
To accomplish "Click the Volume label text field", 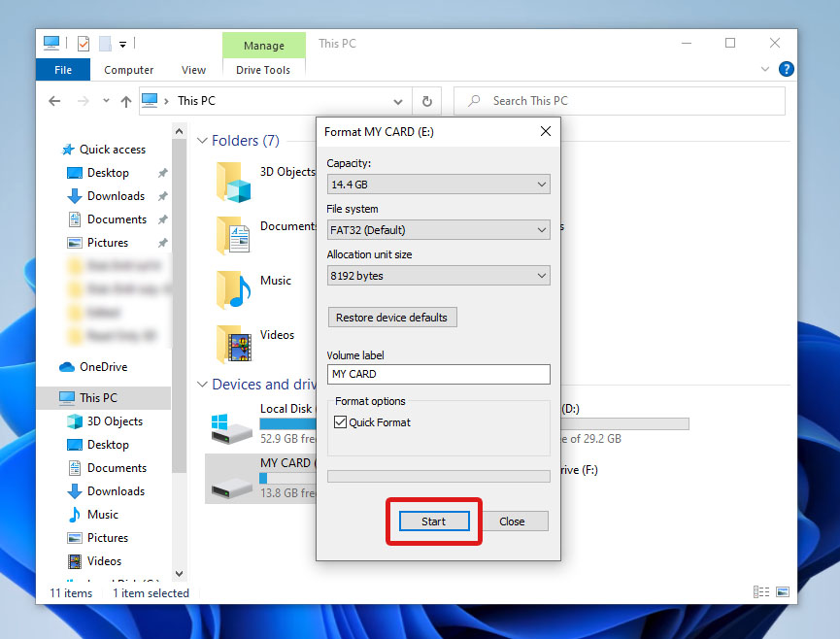I will coord(438,374).
